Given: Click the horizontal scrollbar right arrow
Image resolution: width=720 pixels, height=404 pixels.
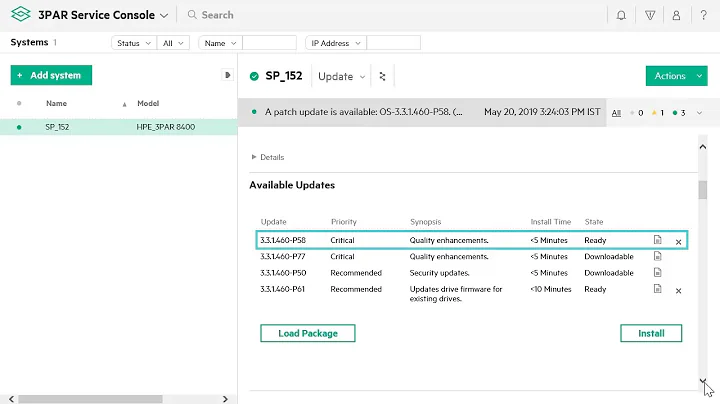Looking at the screenshot, I should point(225,399).
